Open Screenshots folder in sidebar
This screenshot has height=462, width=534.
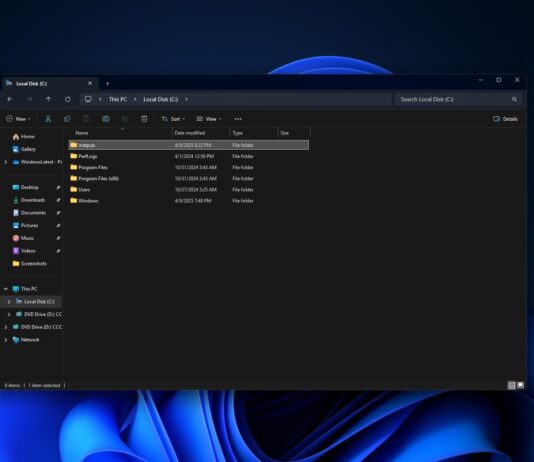[29, 264]
